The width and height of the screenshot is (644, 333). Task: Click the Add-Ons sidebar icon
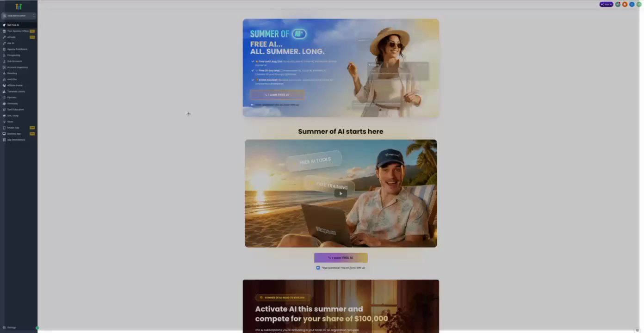(x=4, y=79)
